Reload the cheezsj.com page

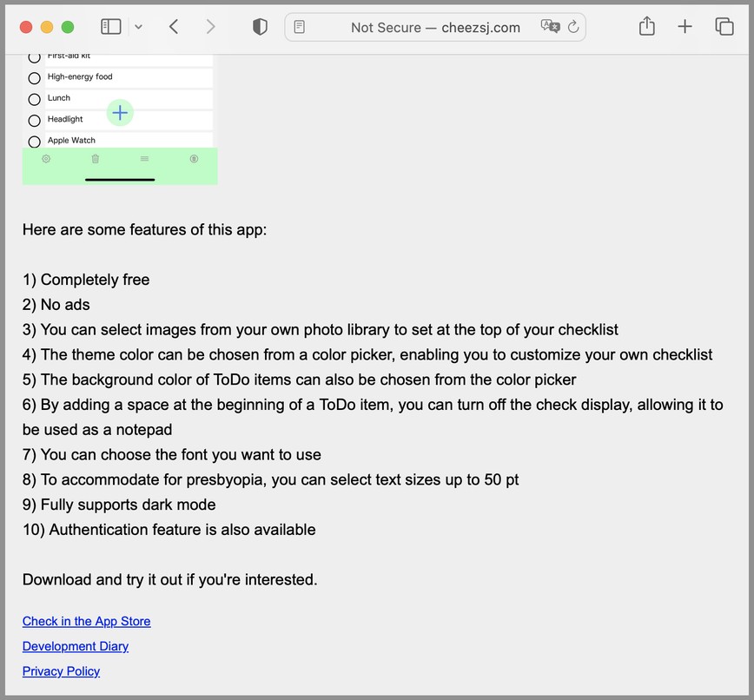point(573,27)
